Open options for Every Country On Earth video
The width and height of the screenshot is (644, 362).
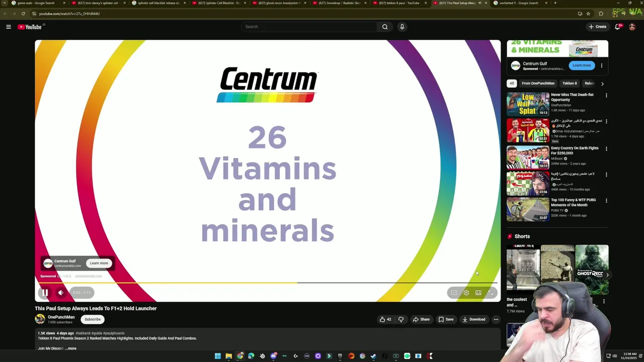[x=606, y=149]
